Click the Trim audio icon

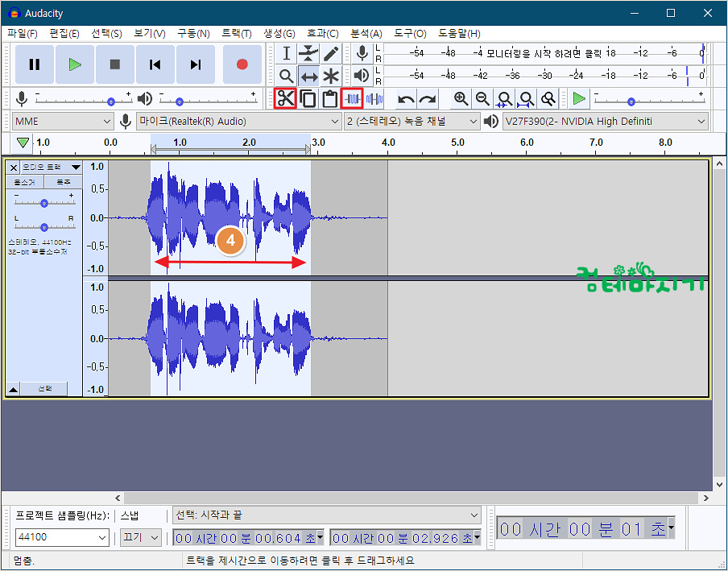tap(352, 98)
